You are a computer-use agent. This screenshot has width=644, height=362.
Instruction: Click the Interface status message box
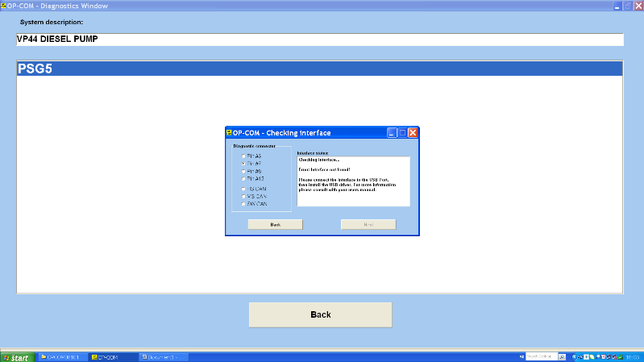353,181
